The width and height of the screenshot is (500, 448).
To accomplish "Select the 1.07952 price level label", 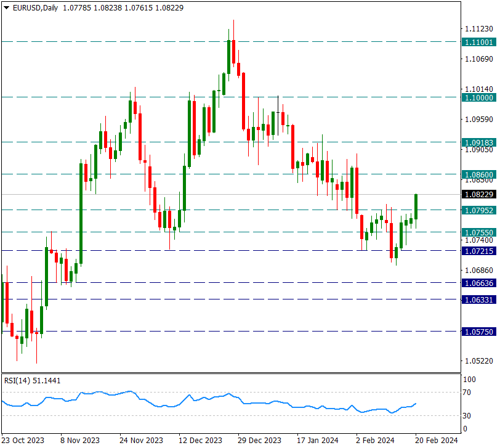I will pyautogui.click(x=479, y=210).
